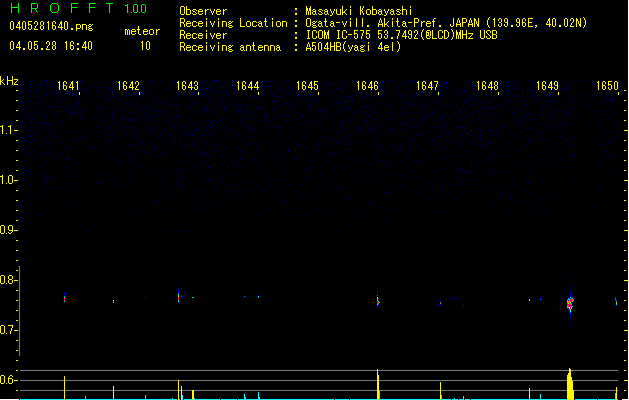The height and width of the screenshot is (400, 629).
Task: Click the ICOM IC-575 receiver details
Action: point(401,35)
